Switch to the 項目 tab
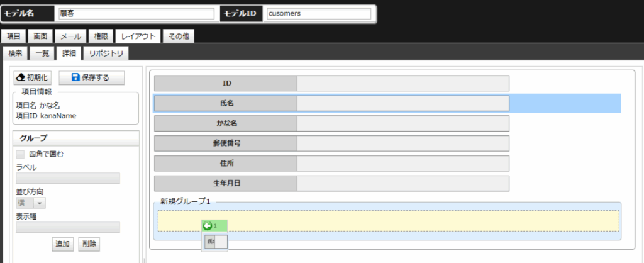 [x=14, y=36]
